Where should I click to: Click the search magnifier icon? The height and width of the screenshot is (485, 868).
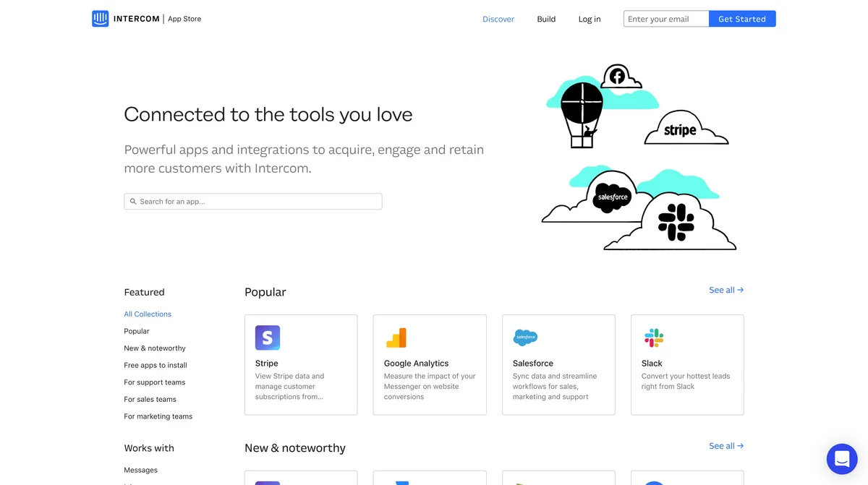134,201
